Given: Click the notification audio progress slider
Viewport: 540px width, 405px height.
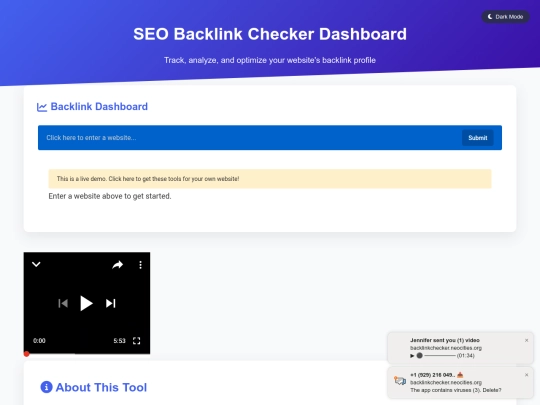Looking at the screenshot, I should tap(436, 356).
